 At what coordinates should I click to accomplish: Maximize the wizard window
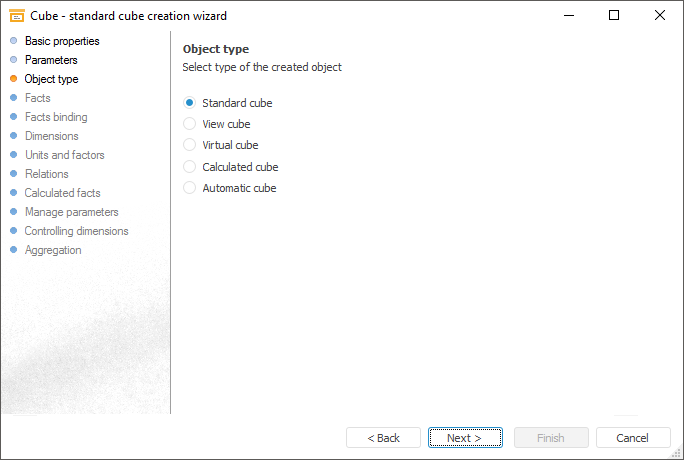tap(614, 15)
